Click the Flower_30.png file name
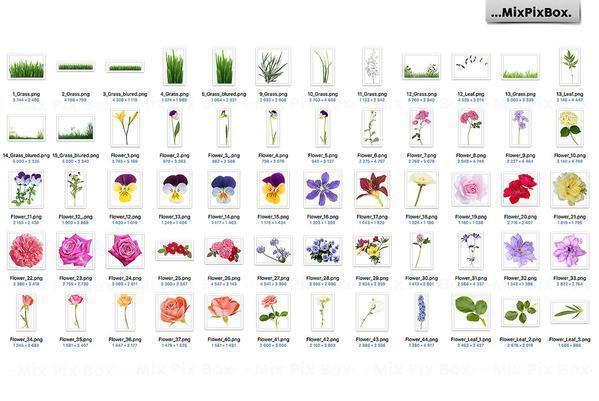The image size is (599, 401). click(x=421, y=278)
